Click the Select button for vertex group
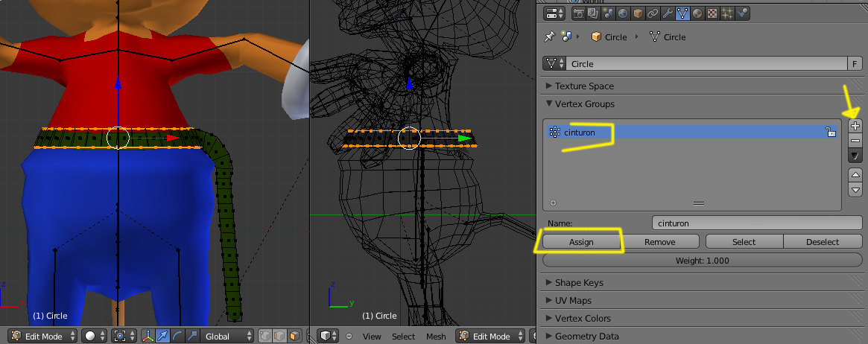The height and width of the screenshot is (344, 868). pos(744,242)
